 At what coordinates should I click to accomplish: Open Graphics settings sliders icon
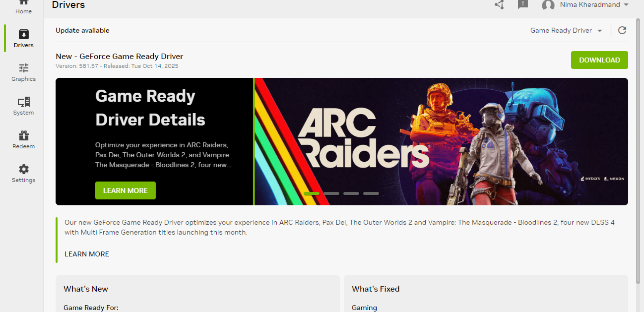click(23, 68)
